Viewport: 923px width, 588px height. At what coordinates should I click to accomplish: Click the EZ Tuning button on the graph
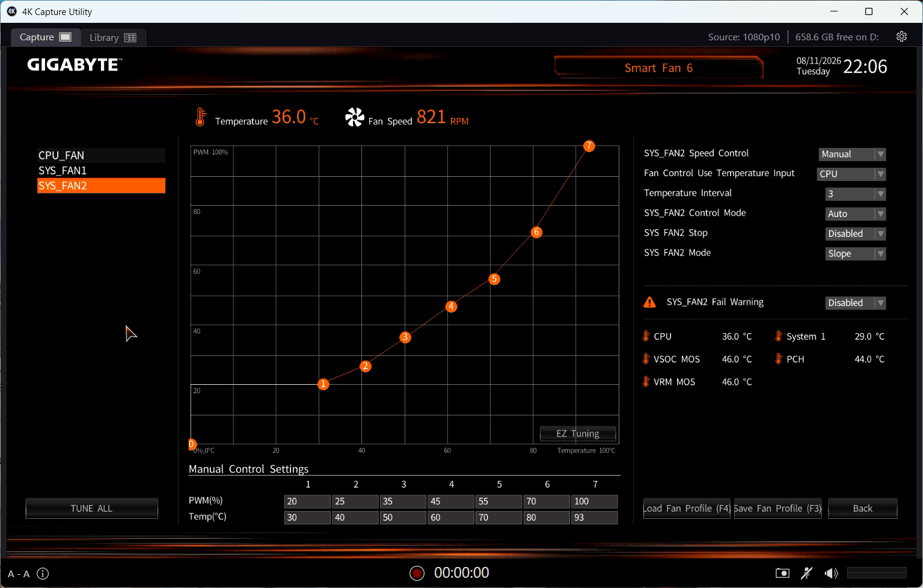(578, 433)
